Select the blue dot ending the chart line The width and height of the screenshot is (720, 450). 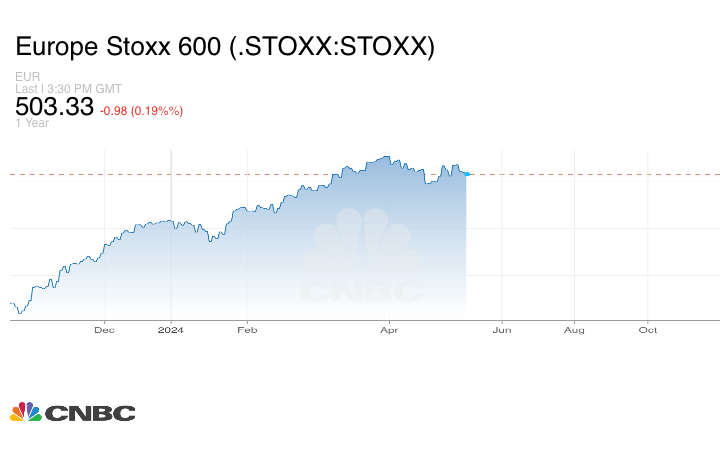[467, 174]
